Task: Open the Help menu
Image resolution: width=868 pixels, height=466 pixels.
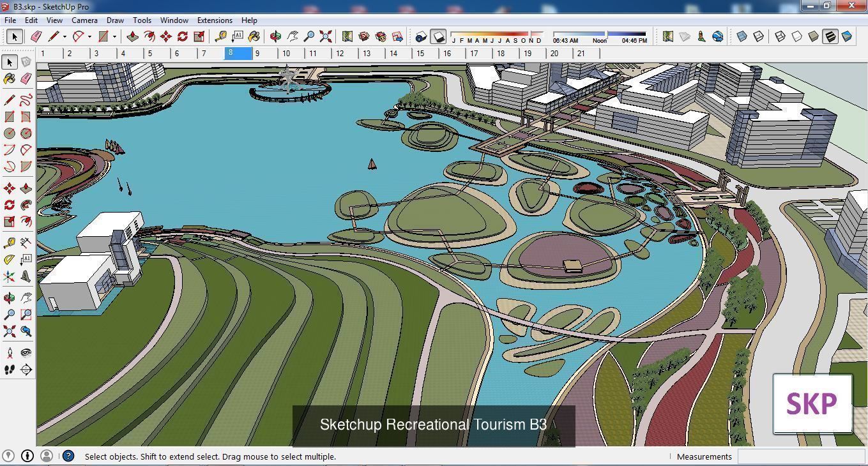Action: pyautogui.click(x=249, y=20)
